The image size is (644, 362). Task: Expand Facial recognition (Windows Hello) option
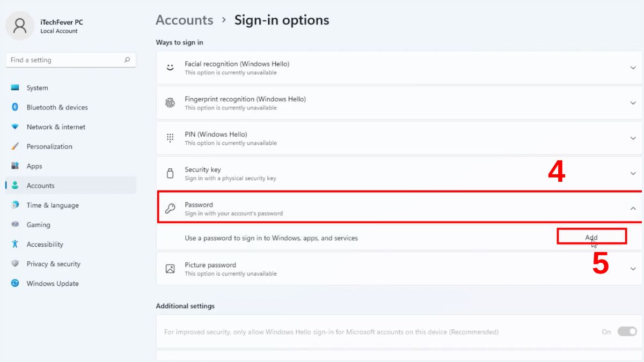pos(633,68)
